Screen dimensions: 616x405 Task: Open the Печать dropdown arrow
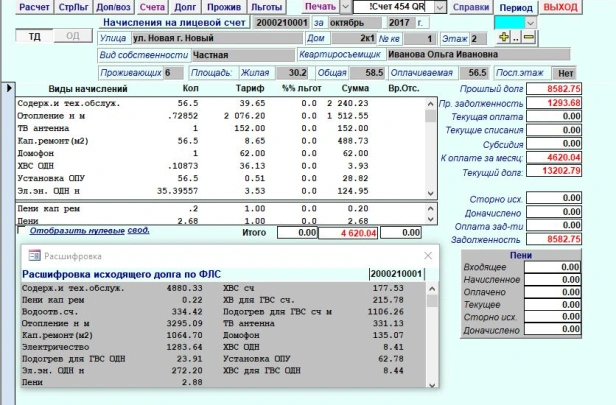pos(346,7)
